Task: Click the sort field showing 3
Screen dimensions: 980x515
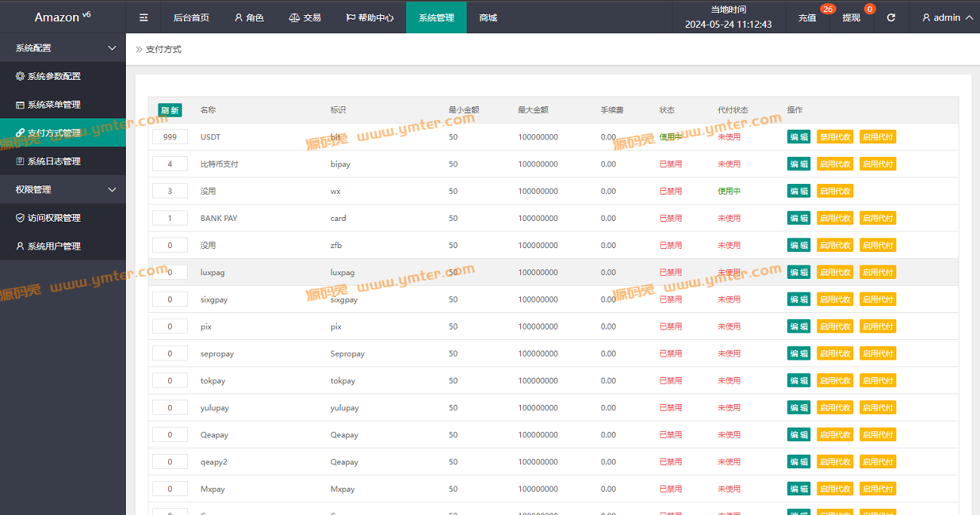Action: pos(170,192)
